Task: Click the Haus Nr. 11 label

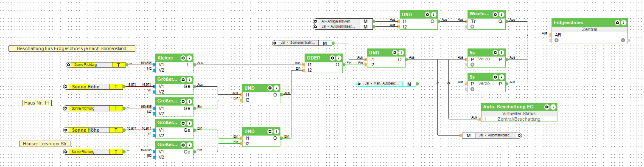Action: [x=37, y=103]
